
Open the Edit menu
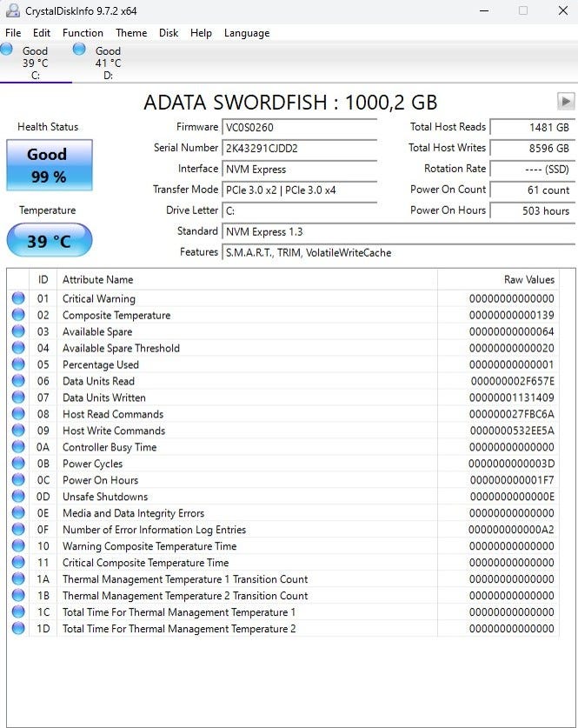tap(42, 33)
